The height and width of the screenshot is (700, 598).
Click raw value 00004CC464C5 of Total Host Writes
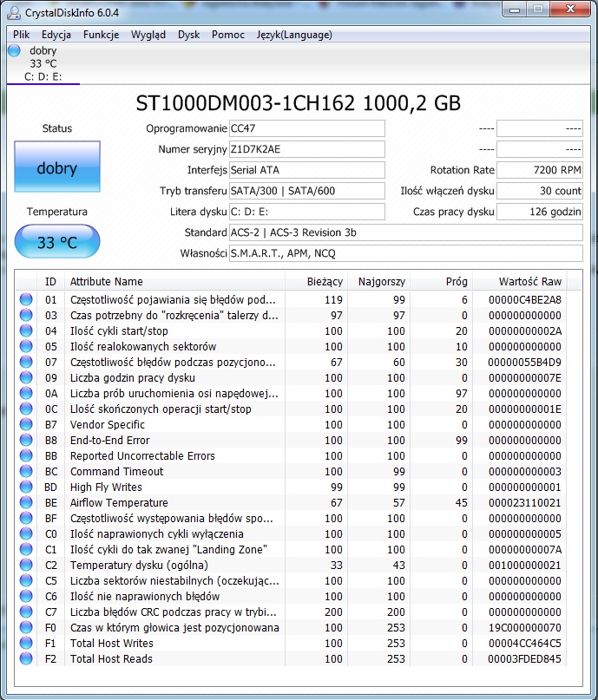[x=525, y=644]
